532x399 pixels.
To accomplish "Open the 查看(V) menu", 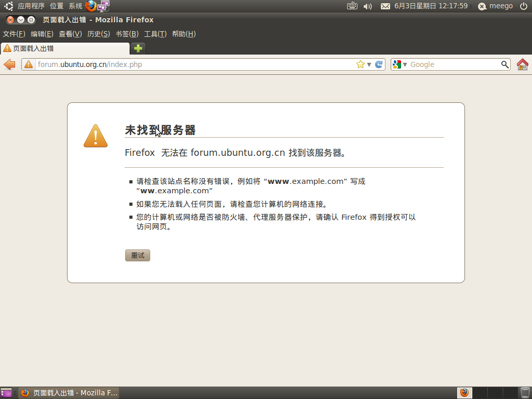I will click(x=70, y=34).
